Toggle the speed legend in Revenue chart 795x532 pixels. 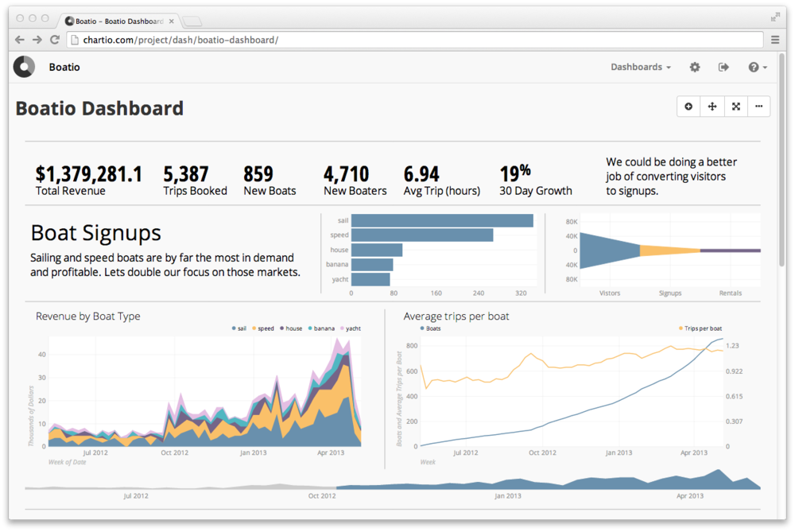pyautogui.click(x=262, y=328)
